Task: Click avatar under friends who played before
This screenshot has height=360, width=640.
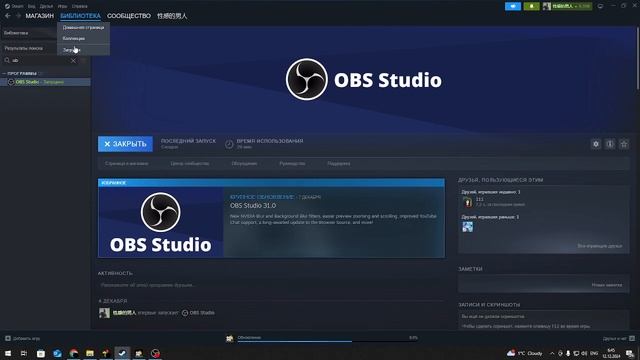Action: tap(467, 227)
